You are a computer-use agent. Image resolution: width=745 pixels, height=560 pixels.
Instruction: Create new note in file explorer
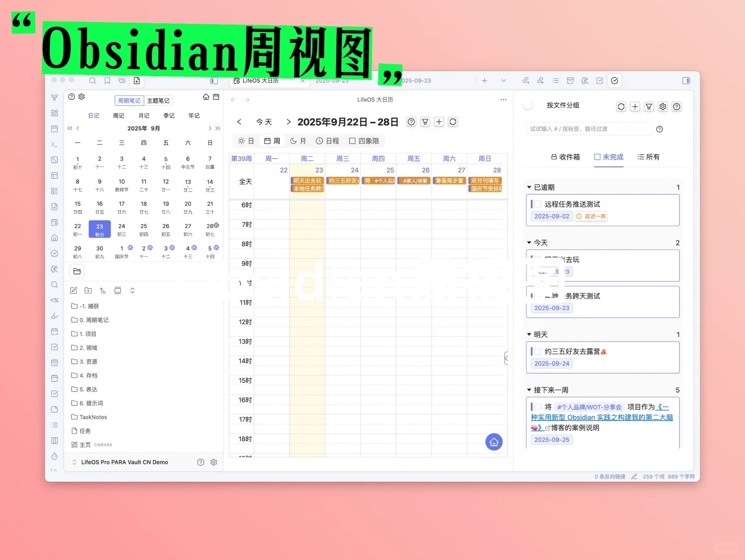tap(74, 290)
